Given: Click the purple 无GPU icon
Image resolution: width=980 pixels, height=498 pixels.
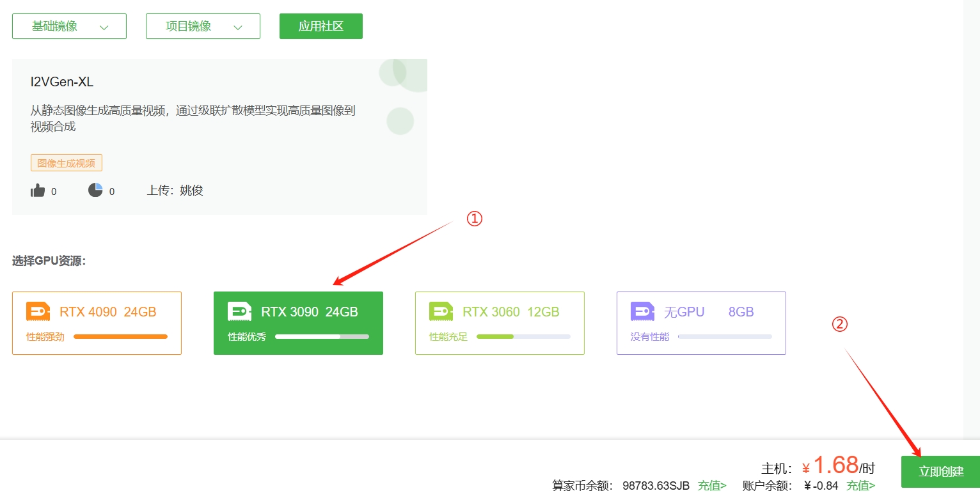Looking at the screenshot, I should click(643, 311).
